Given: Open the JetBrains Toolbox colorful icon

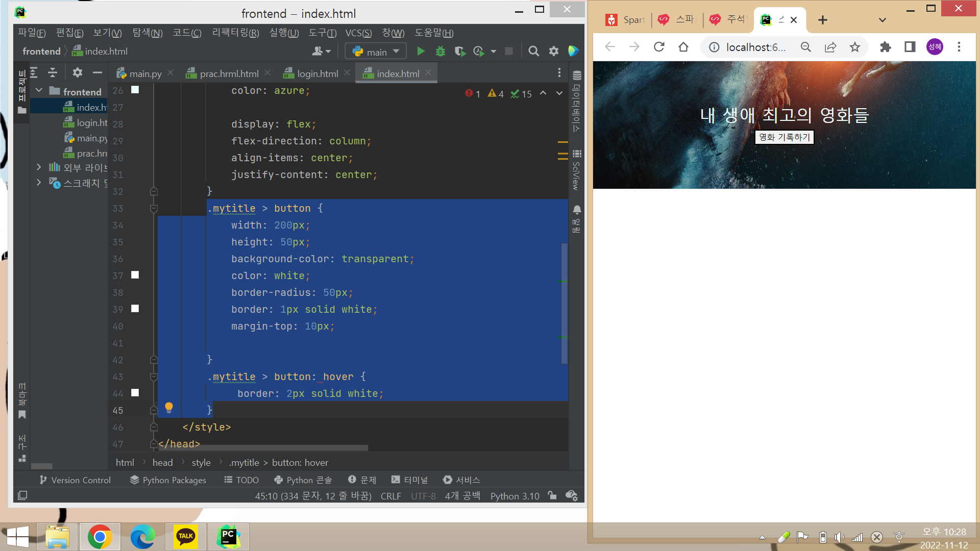Looking at the screenshot, I should click(573, 51).
